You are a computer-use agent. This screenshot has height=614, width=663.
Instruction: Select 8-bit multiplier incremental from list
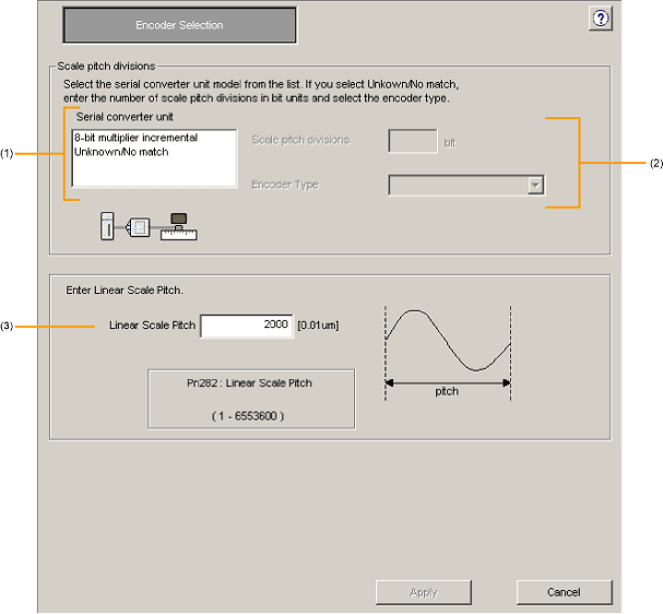coord(136,138)
